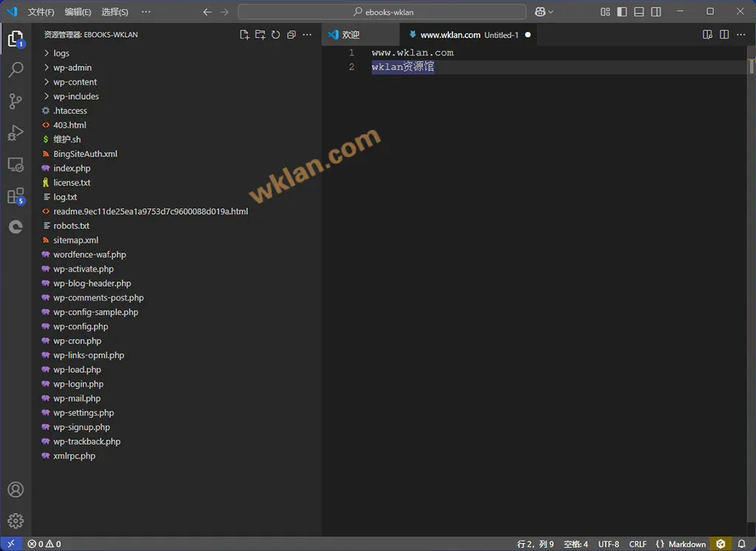Screen dimensions: 756x551
Task: Open the Manage gear icon
Action: click(x=16, y=521)
